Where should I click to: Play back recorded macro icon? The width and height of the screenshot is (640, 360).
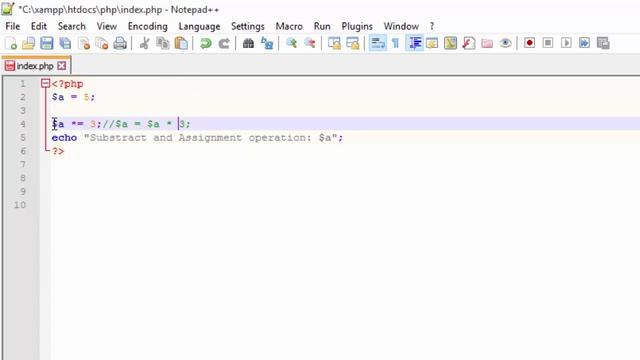click(566, 43)
